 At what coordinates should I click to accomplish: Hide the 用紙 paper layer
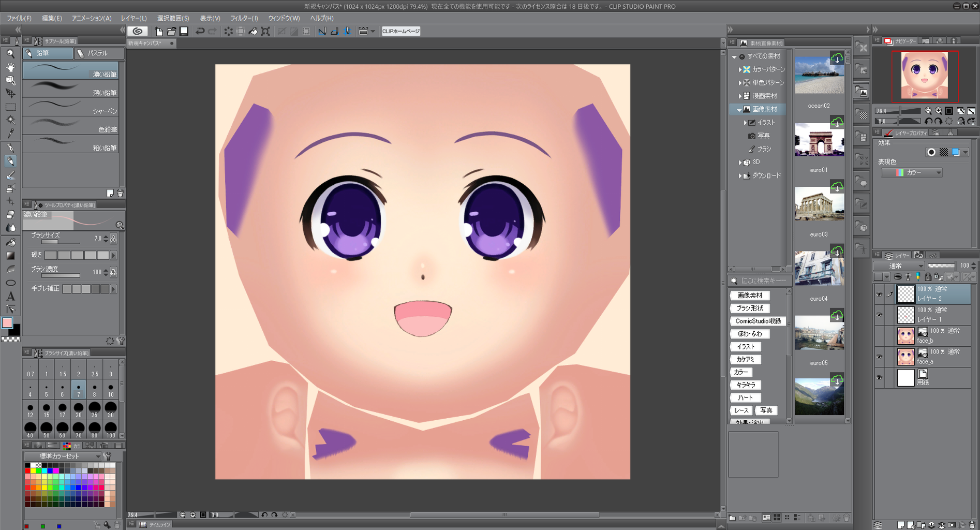coord(879,378)
